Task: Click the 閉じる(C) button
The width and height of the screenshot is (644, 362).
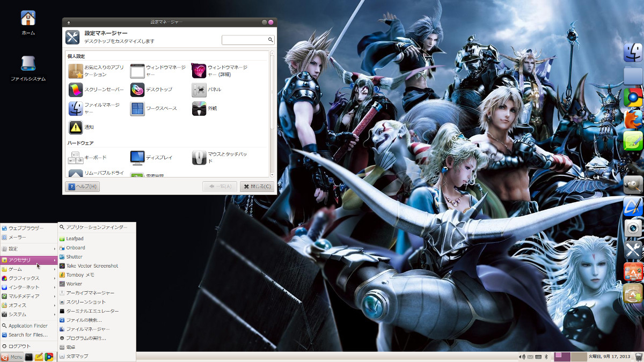Action: [257, 187]
